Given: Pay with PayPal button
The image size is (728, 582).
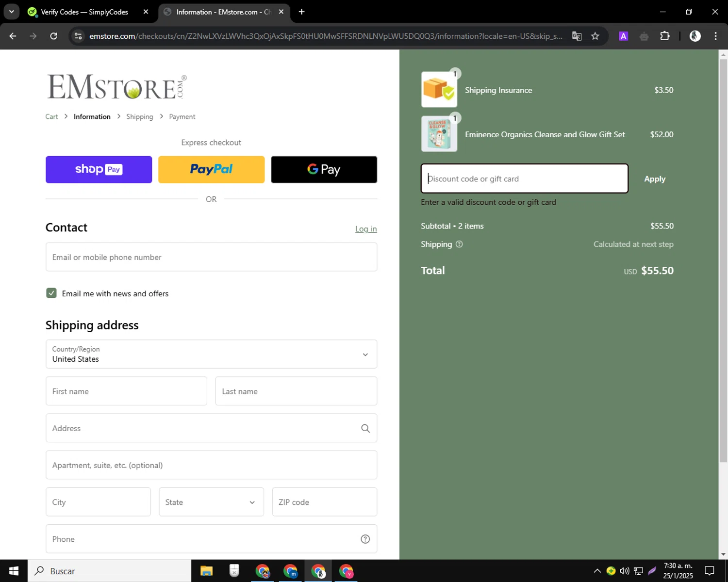Looking at the screenshot, I should [x=211, y=169].
